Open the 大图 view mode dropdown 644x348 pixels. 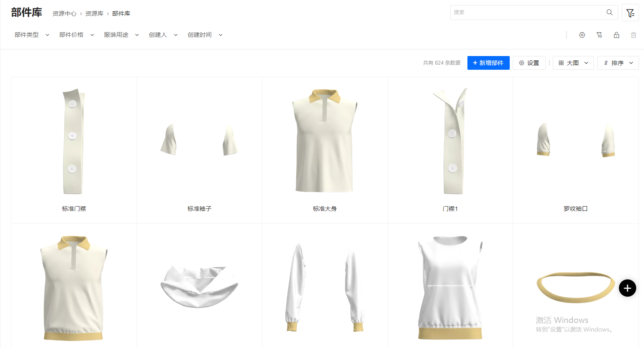pos(573,63)
